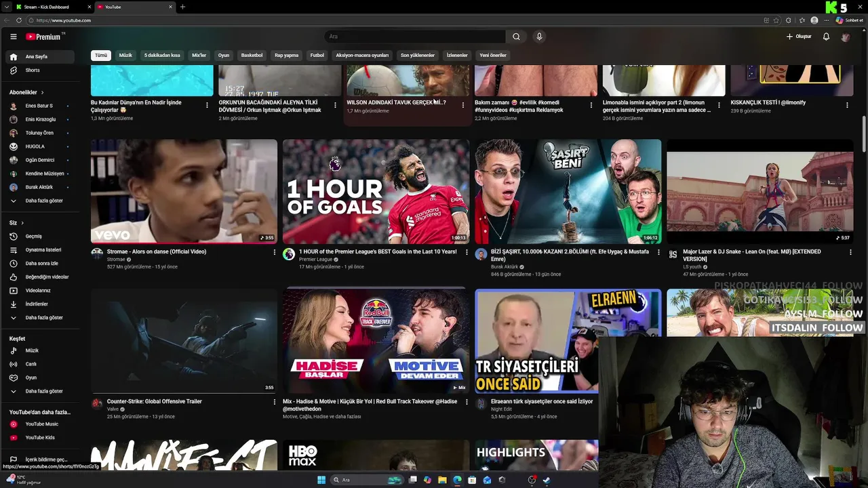Select the Rap yapma chip
The height and width of the screenshot is (488, 868).
tap(286, 56)
